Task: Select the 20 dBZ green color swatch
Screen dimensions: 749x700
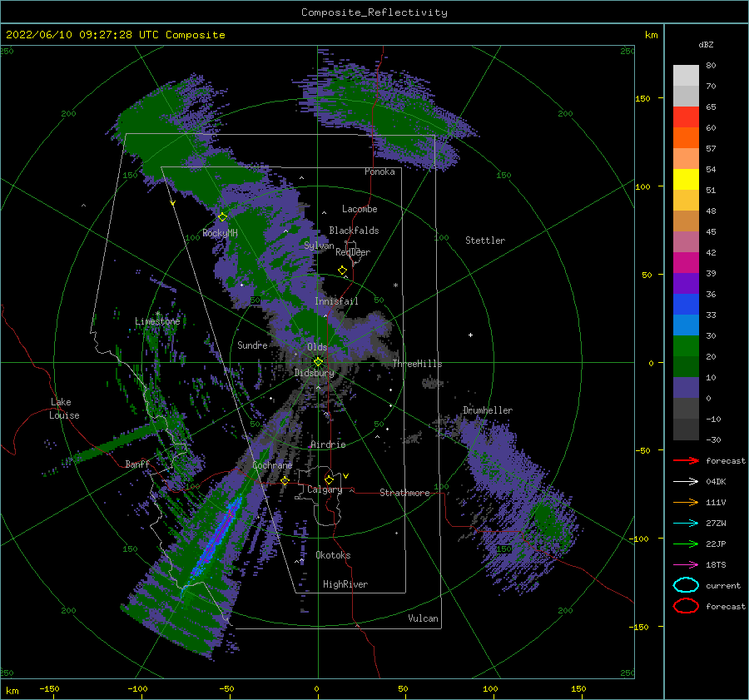Action: click(686, 345)
